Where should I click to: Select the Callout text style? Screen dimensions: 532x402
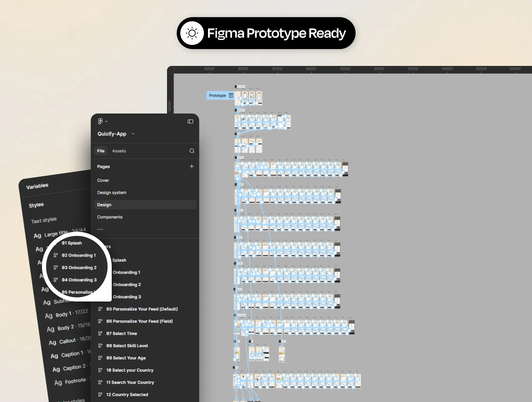(70, 341)
